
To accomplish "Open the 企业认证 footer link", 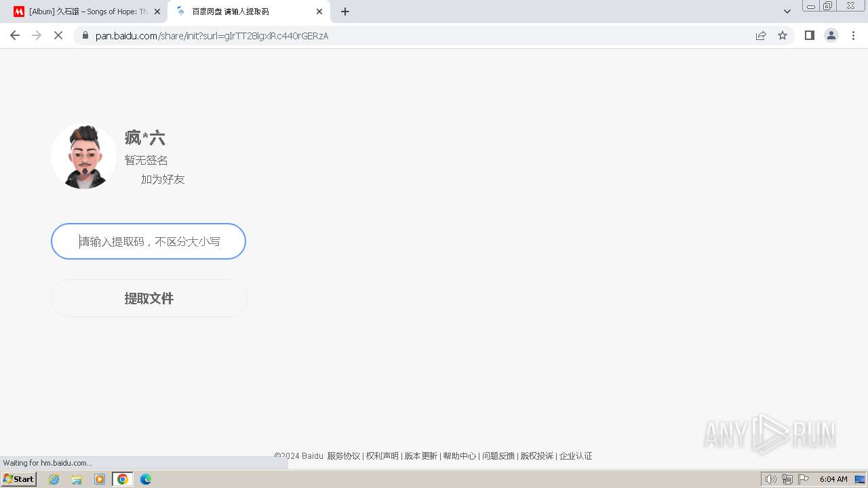I will 576,456.
